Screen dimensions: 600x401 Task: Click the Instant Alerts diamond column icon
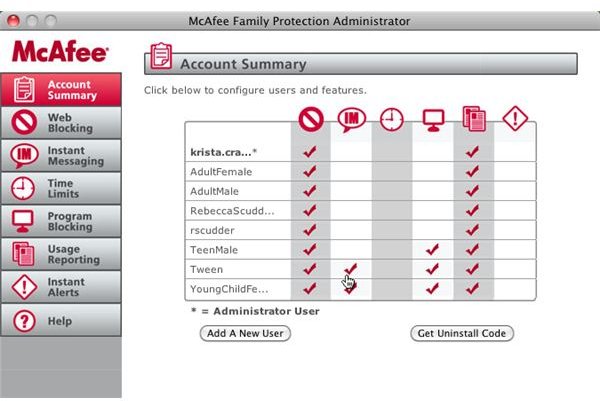515,118
